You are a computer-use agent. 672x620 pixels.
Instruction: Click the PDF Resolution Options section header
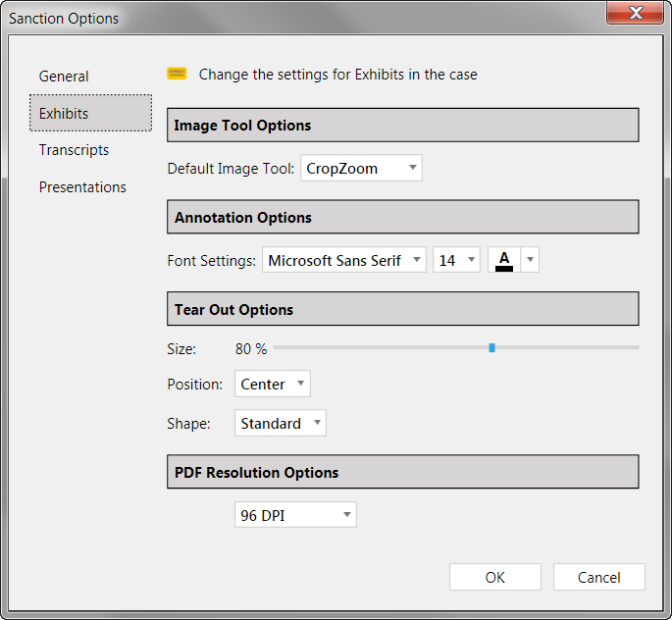[x=403, y=472]
